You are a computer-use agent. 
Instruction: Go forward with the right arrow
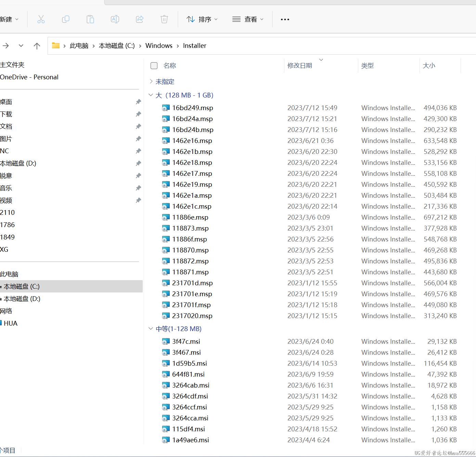tap(6, 45)
